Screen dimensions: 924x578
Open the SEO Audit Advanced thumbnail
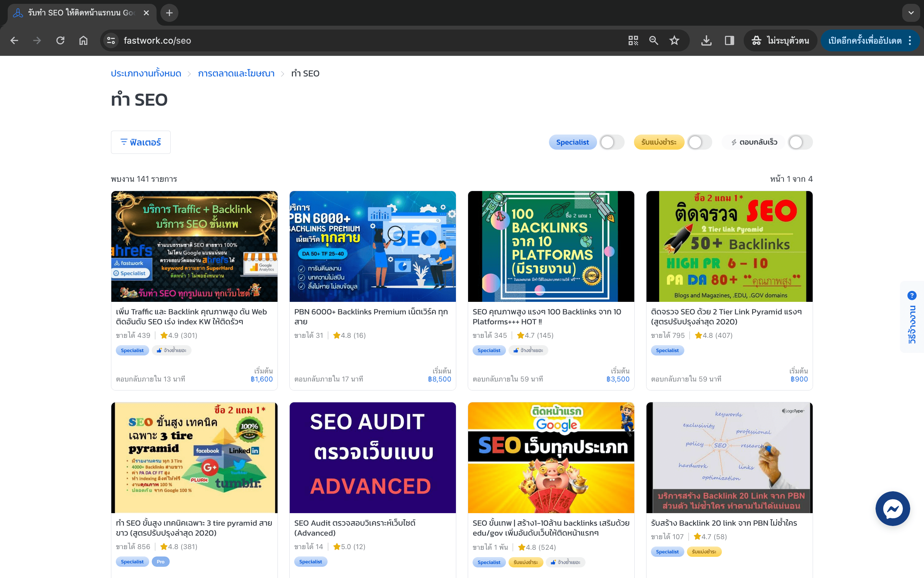(373, 457)
